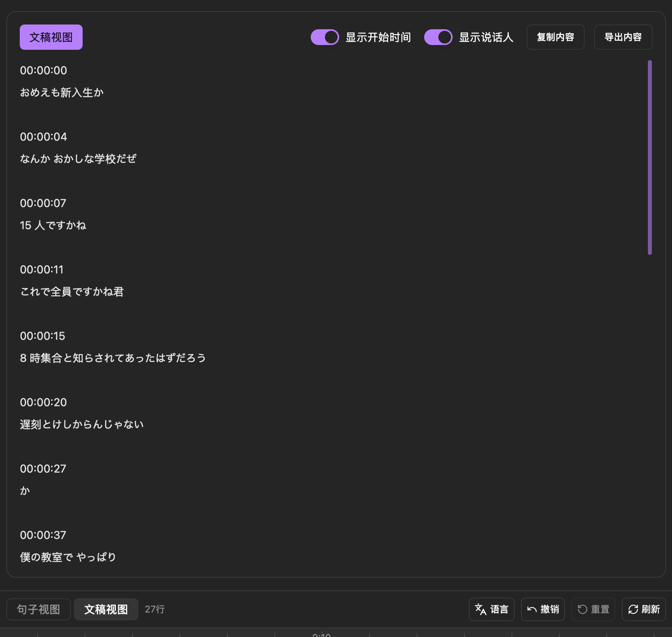The image size is (672, 637).
Task: Click the line 僕の教室で やっぱり
Action: click(x=68, y=557)
